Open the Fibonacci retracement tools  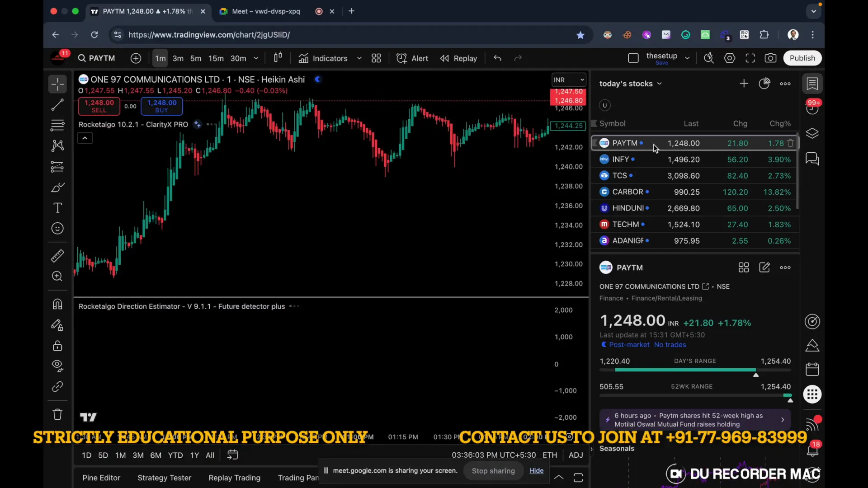coord(57,125)
